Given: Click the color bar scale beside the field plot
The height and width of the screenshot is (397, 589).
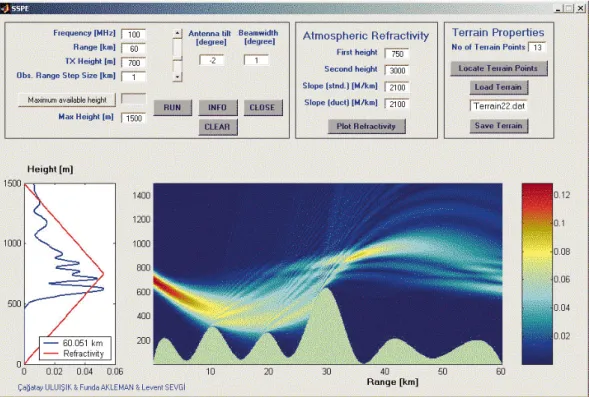Looking at the screenshot, I should tap(537, 274).
